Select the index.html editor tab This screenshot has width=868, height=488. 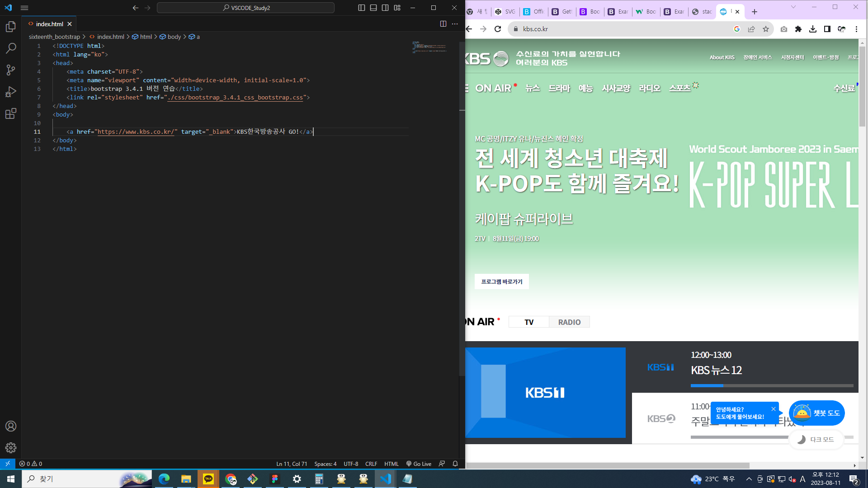tap(49, 24)
